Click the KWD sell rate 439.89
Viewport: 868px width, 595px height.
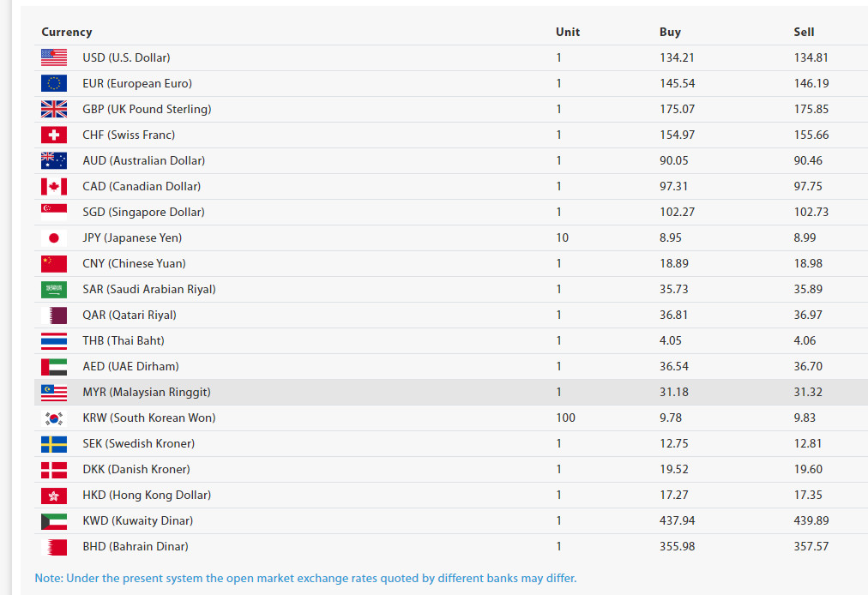[x=811, y=520]
